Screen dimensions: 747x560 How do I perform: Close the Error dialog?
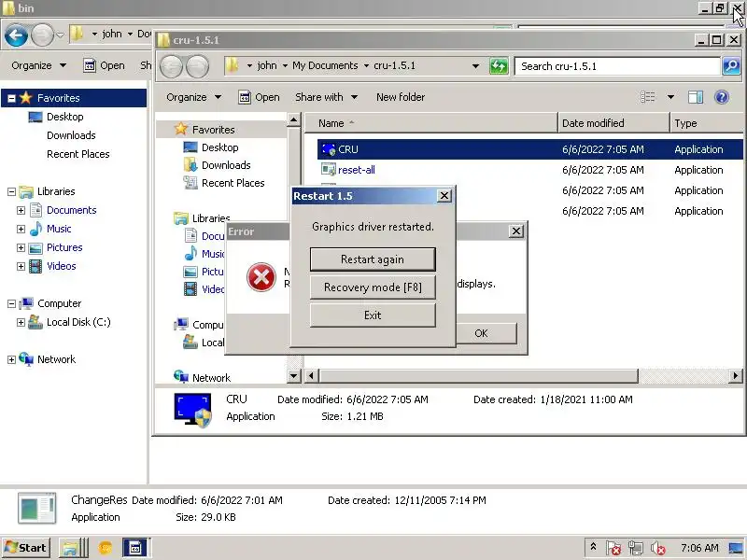coord(516,231)
